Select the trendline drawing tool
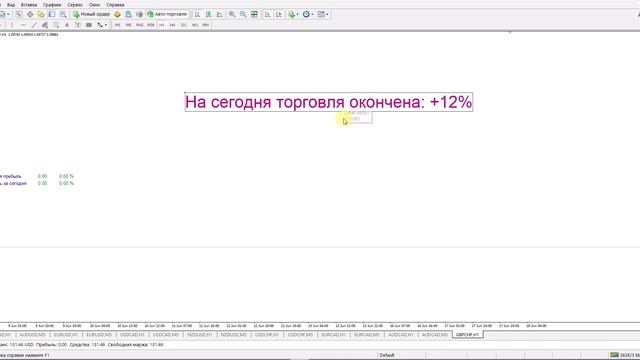 point(34,25)
